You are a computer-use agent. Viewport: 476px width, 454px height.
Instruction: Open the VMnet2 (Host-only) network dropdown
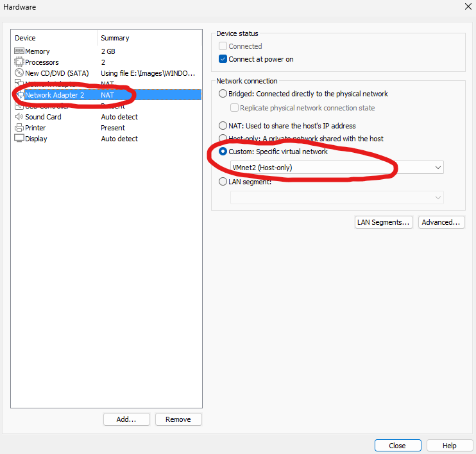[x=336, y=168]
